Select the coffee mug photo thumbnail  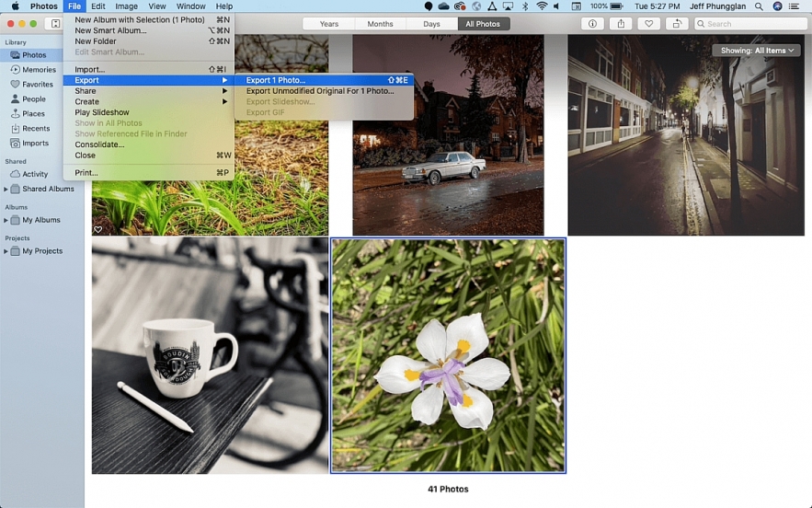point(210,355)
